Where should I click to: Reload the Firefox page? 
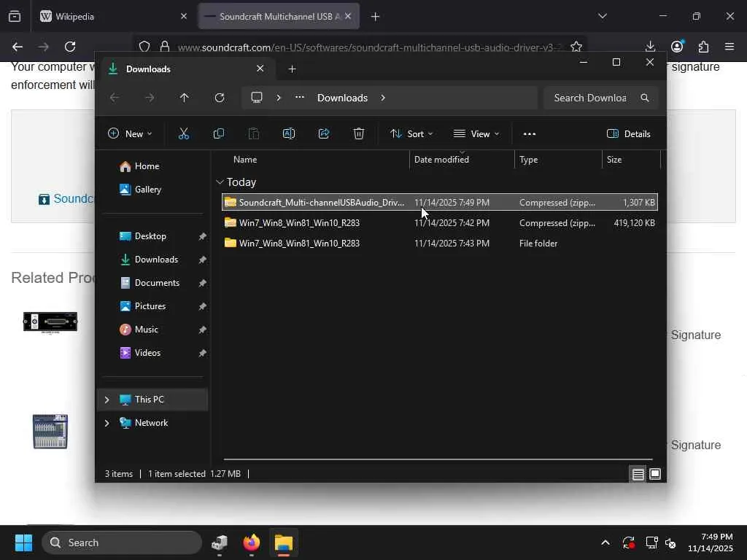pyautogui.click(x=70, y=47)
